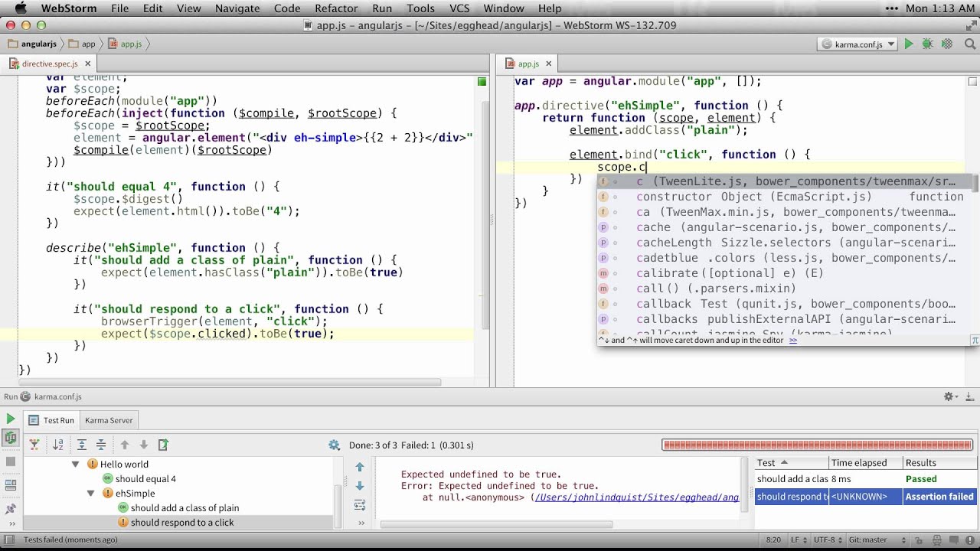Screen dimensions: 980x551
Task: Close the directive.spec.js tab
Action: pos(88,64)
